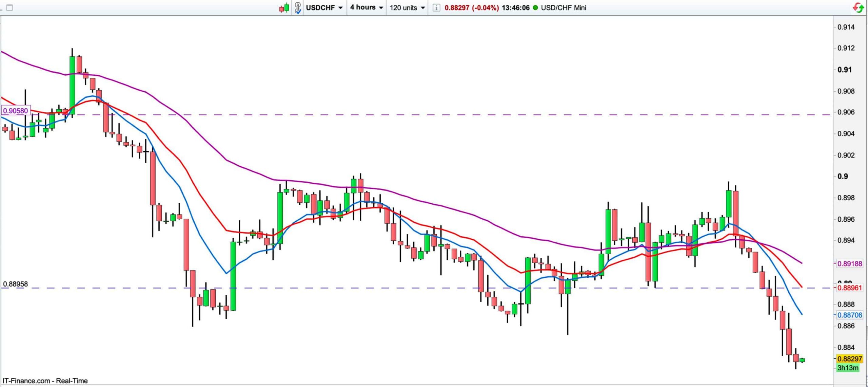Click the red price change 0.88297 (-0.04%)

point(471,7)
